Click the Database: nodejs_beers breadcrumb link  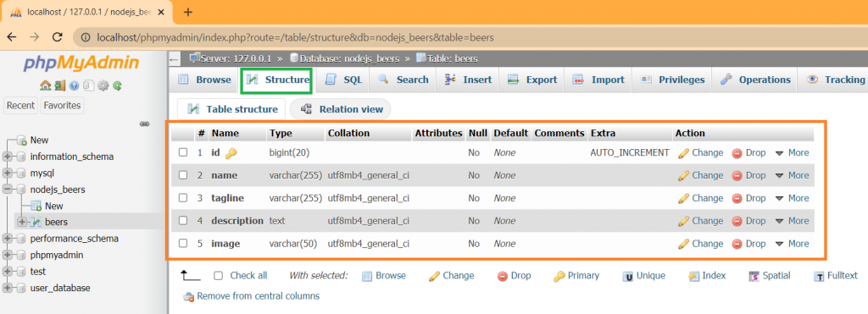click(x=350, y=58)
